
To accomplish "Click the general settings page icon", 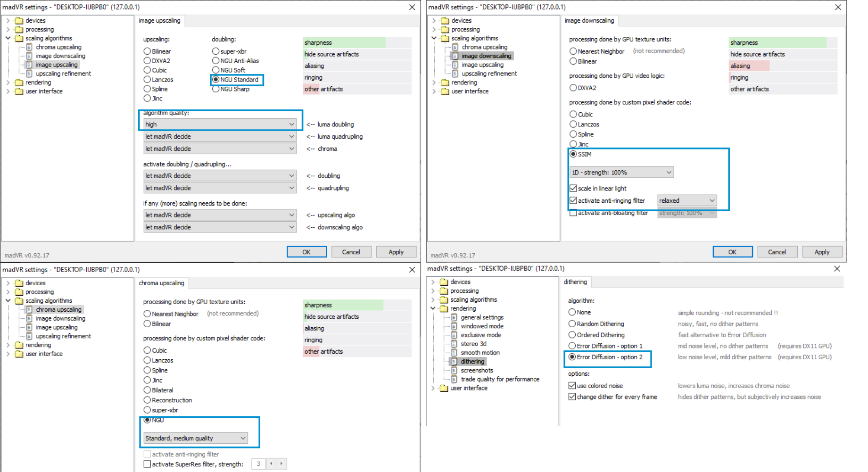I will (x=454, y=317).
